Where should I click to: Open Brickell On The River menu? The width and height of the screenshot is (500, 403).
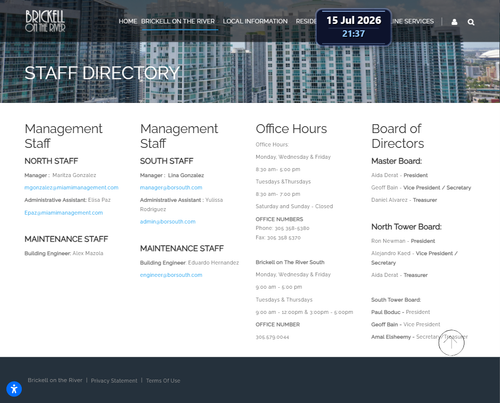click(178, 21)
